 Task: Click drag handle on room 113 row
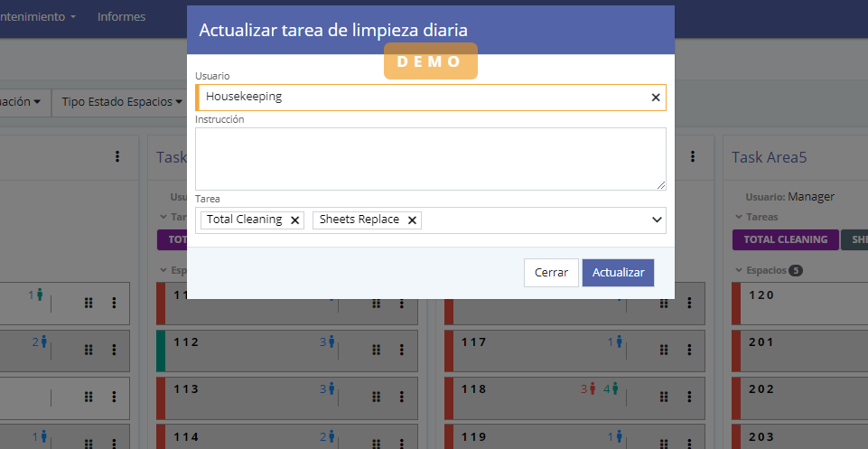pyautogui.click(x=376, y=398)
